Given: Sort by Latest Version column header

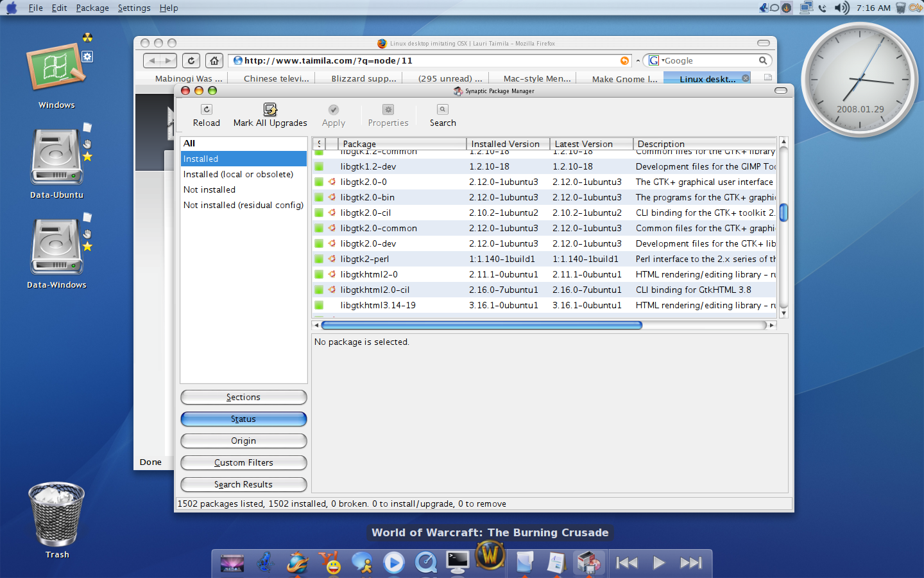Looking at the screenshot, I should pos(592,144).
